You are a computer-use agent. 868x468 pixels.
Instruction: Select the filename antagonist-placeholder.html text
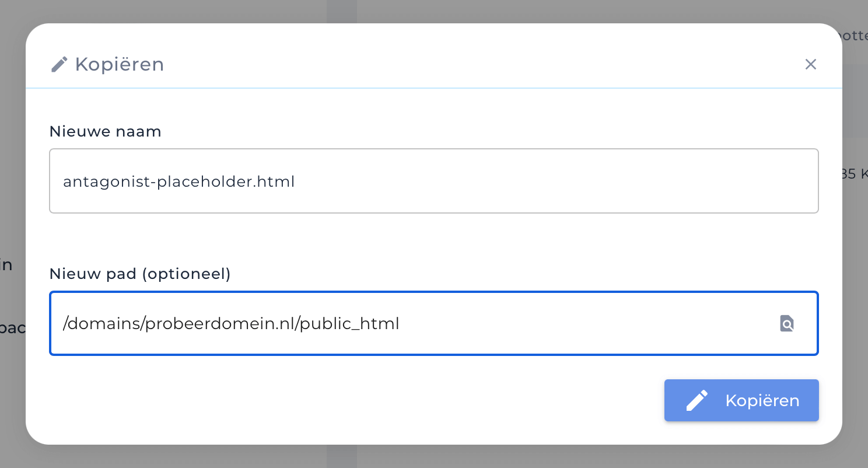pos(178,181)
